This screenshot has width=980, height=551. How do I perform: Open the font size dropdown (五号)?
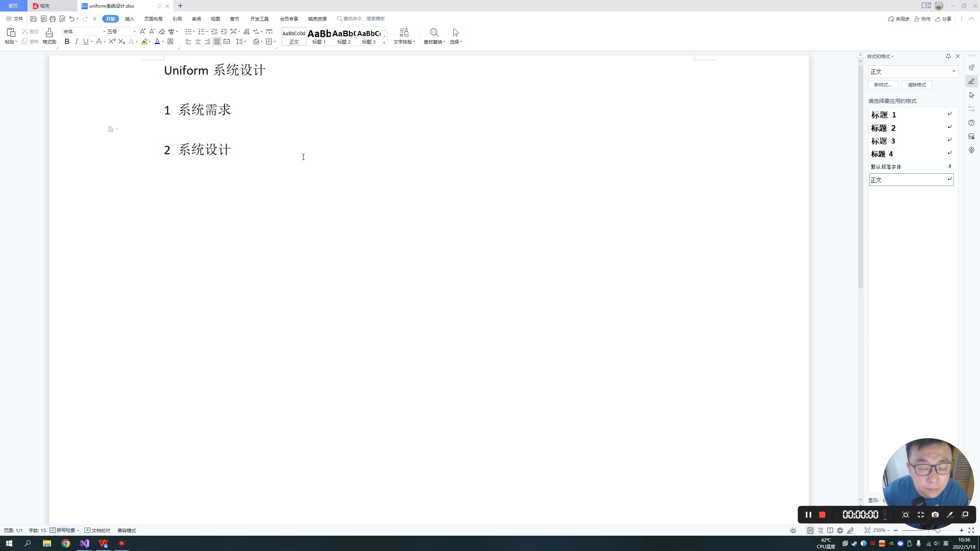click(134, 32)
